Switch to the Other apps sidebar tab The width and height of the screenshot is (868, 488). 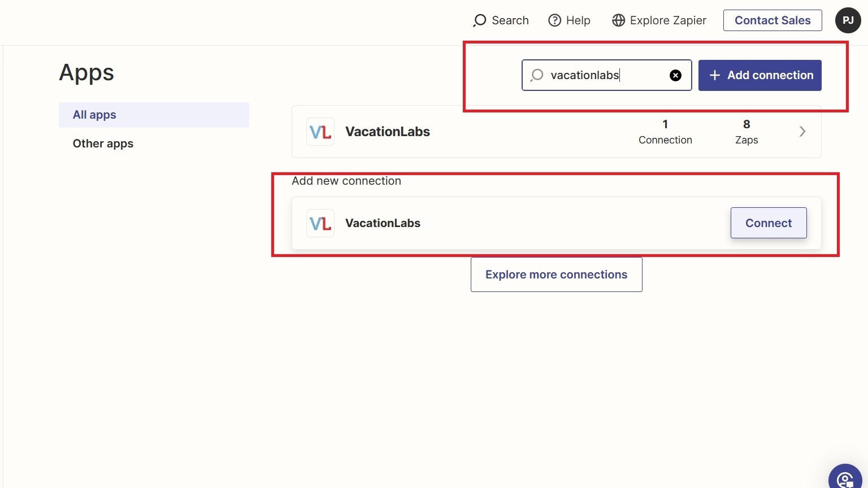pos(103,143)
